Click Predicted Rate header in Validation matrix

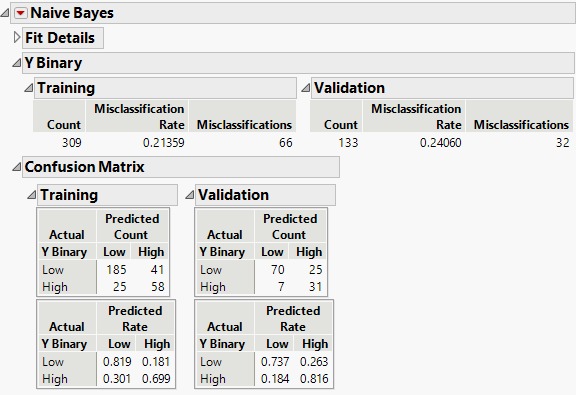pyautogui.click(x=293, y=319)
